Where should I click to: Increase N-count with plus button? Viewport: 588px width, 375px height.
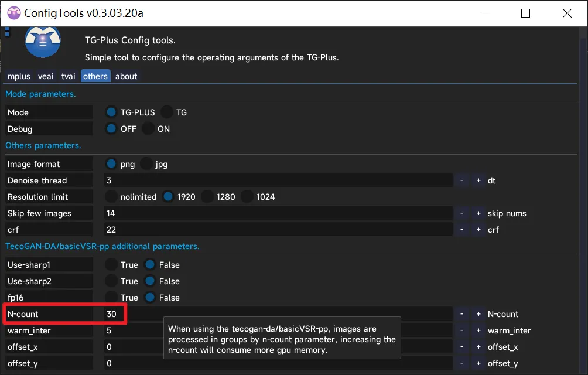point(478,314)
